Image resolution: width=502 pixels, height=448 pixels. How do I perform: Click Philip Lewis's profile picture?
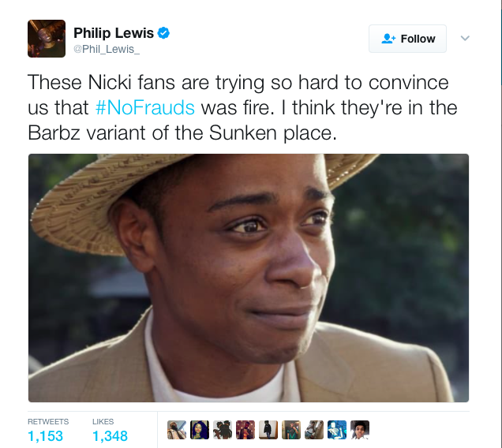[x=47, y=39]
